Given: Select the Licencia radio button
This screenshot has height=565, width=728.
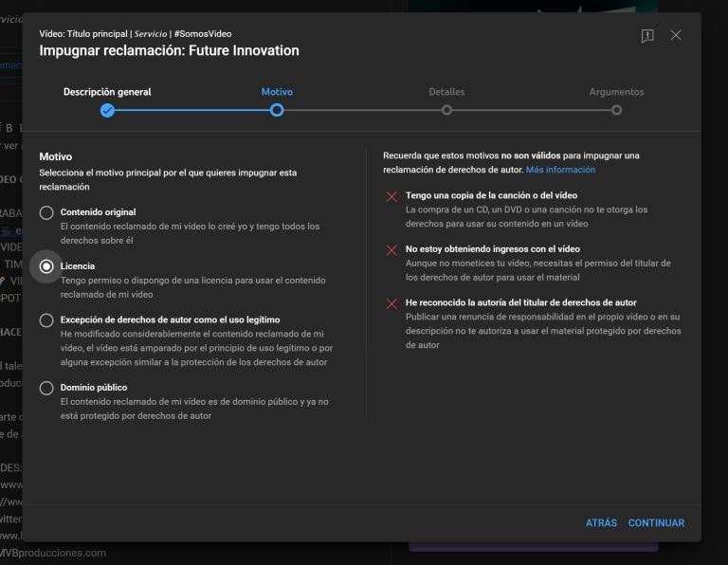Looking at the screenshot, I should 46,266.
